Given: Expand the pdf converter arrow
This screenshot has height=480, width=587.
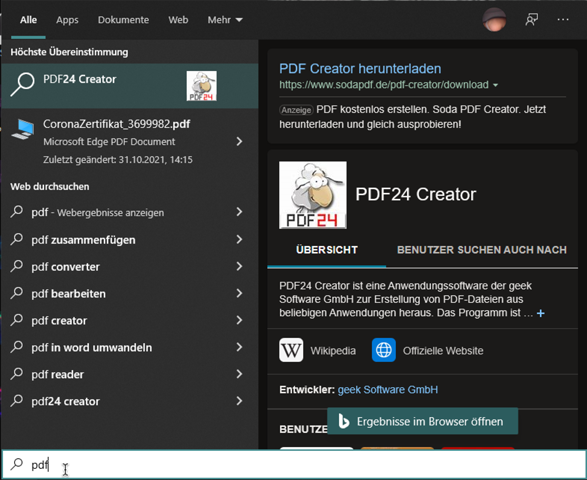Looking at the screenshot, I should (239, 266).
